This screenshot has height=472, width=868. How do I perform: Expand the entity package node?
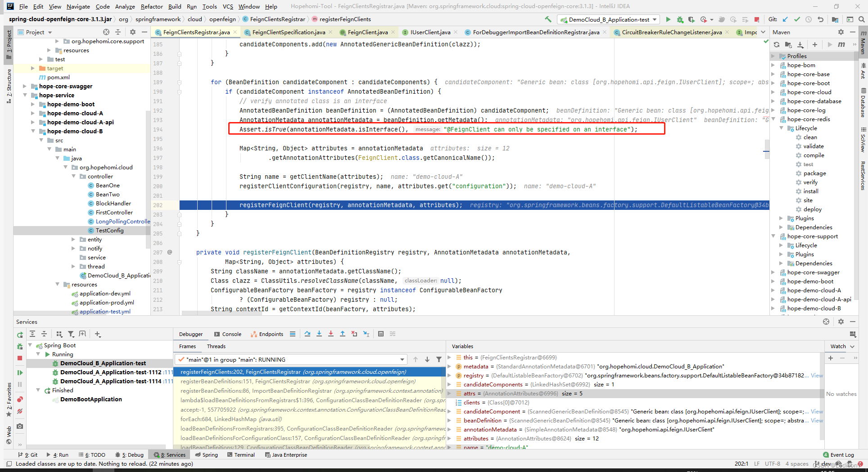73,239
